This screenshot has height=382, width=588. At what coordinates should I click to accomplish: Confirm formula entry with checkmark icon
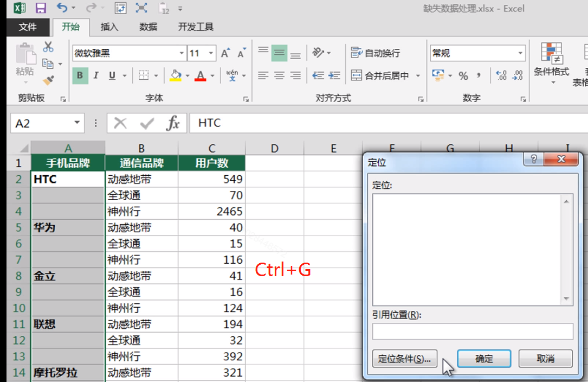pos(147,123)
